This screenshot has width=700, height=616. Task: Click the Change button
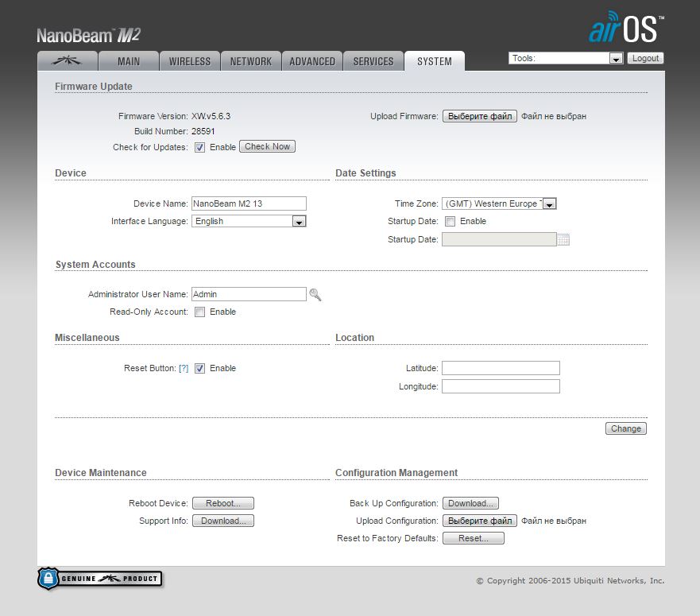626,428
